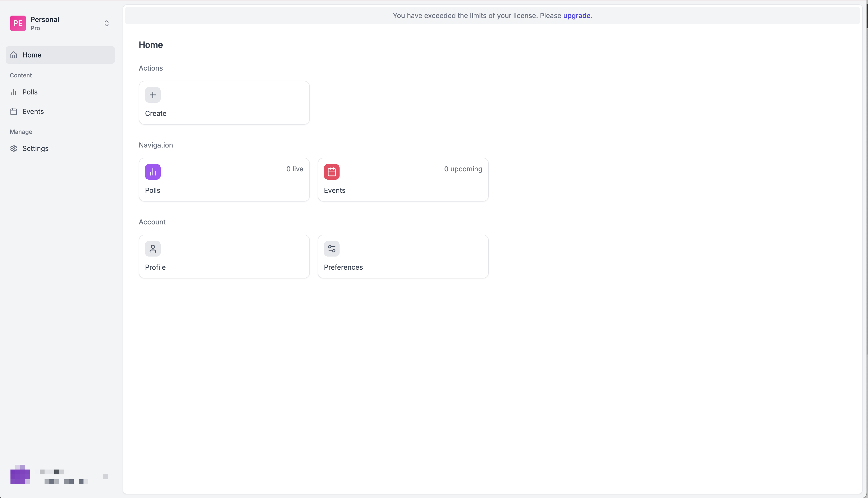The height and width of the screenshot is (498, 868).
Task: Click the Profile person icon under Account
Action: tap(153, 249)
